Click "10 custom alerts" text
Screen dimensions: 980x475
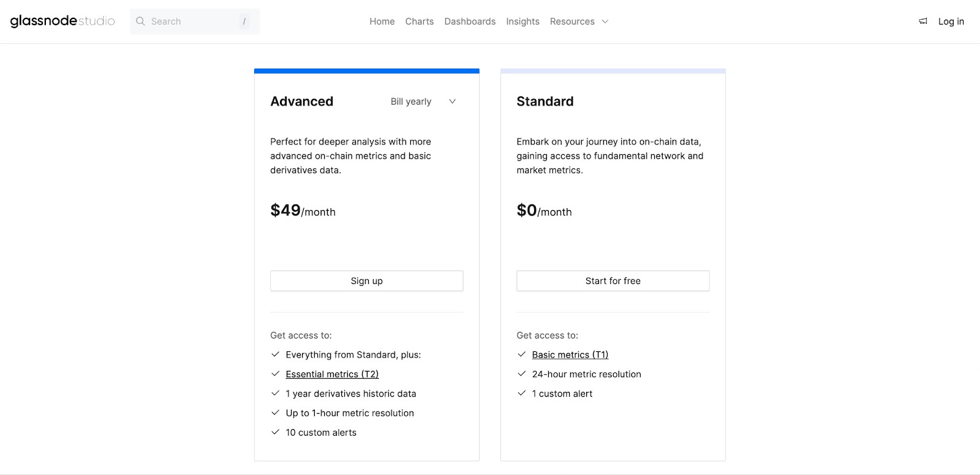(321, 433)
